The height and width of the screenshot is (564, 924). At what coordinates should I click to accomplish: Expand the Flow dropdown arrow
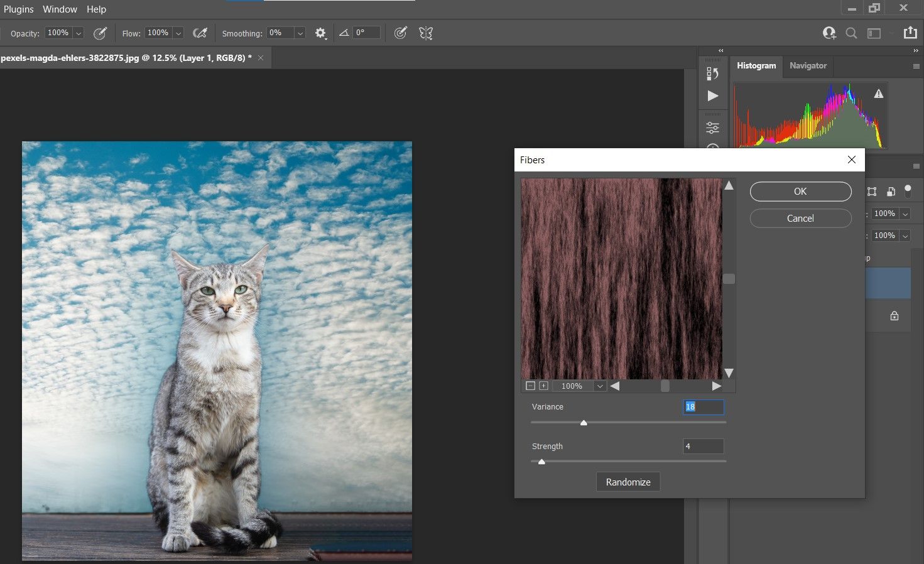pyautogui.click(x=178, y=33)
